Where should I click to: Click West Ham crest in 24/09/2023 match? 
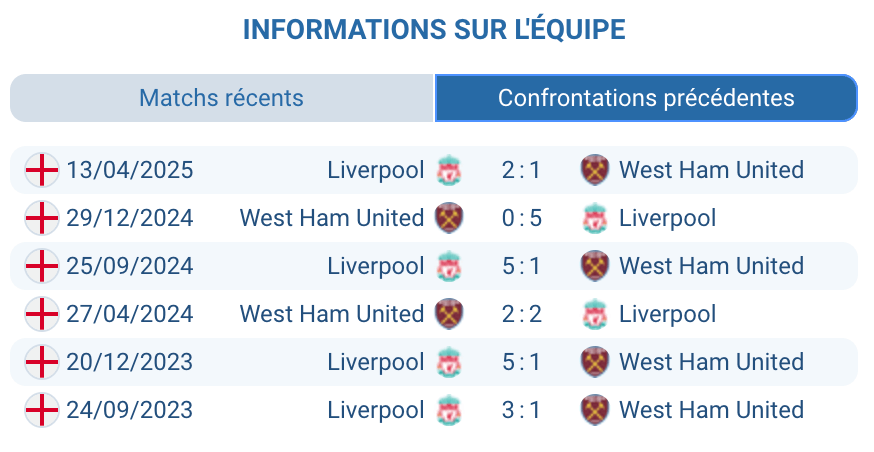point(595,410)
